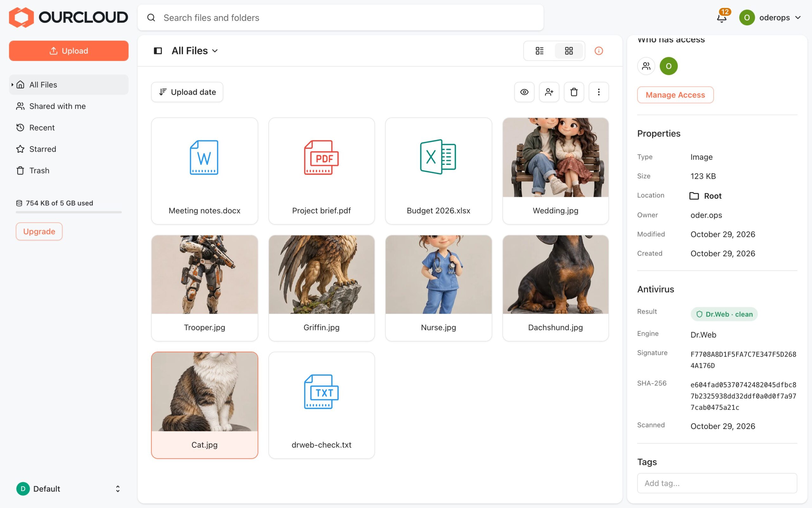Select the Griffin.jpg thumbnail
Screen dimensions: 812x508
coord(321,275)
